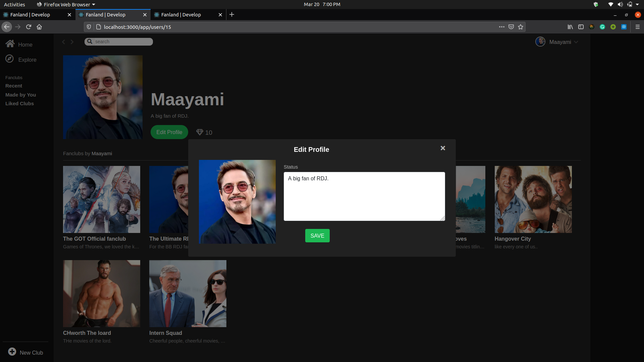This screenshot has height=362, width=644.
Task: Edit the Status text box
Action: point(364,196)
